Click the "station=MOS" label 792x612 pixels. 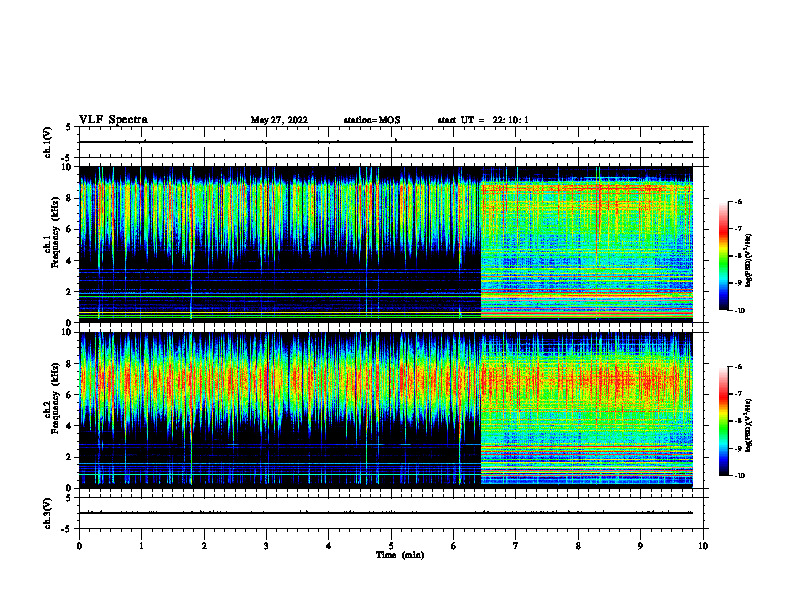(372, 120)
